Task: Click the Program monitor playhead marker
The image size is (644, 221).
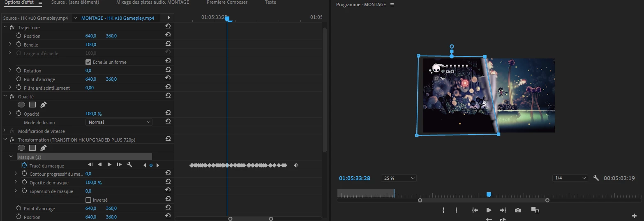Action: pos(489,194)
